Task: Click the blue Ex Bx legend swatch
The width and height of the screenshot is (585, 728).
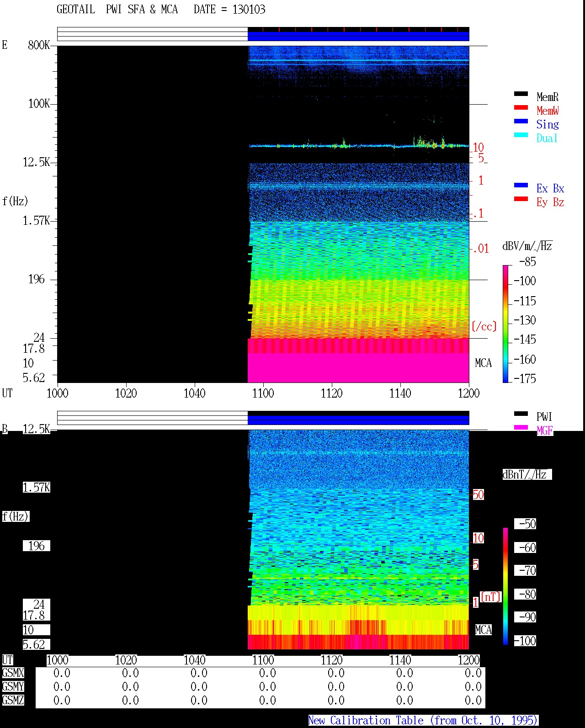Action: [521, 185]
